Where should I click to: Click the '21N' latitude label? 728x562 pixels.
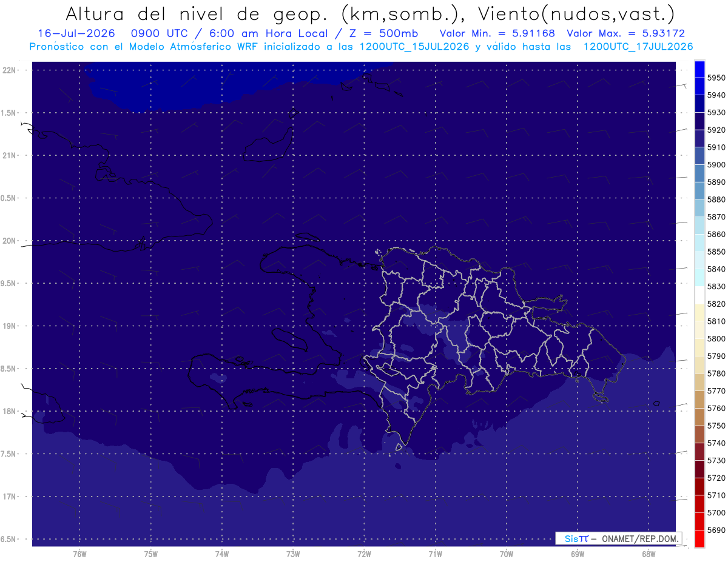tap(10, 155)
